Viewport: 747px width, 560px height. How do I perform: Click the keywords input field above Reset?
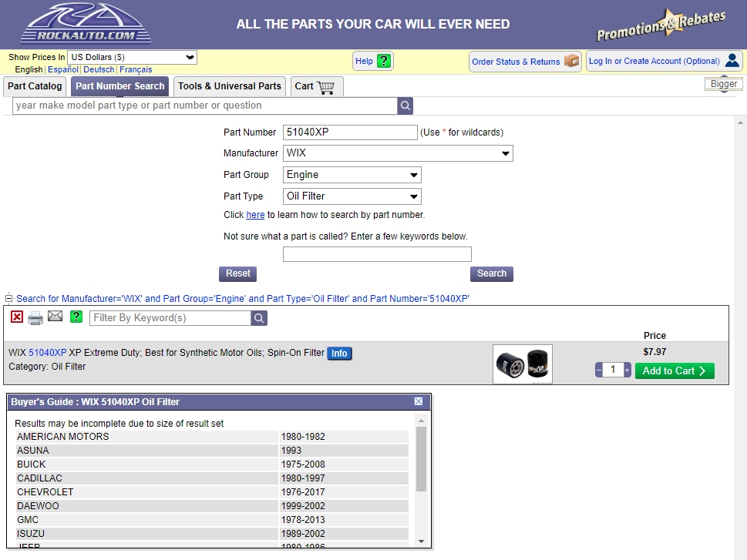pos(377,254)
